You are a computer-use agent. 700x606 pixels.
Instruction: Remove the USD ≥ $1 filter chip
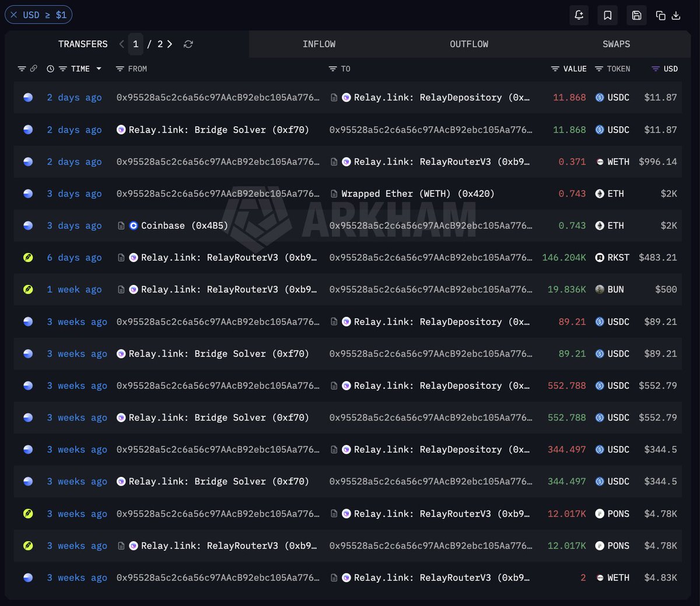[13, 15]
